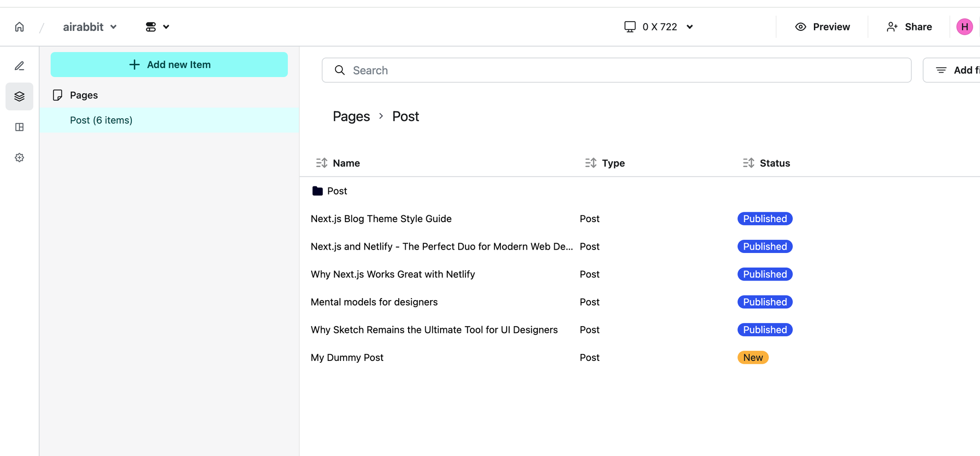Image resolution: width=980 pixels, height=456 pixels.
Task: Click the New status badge
Action: pyautogui.click(x=753, y=357)
